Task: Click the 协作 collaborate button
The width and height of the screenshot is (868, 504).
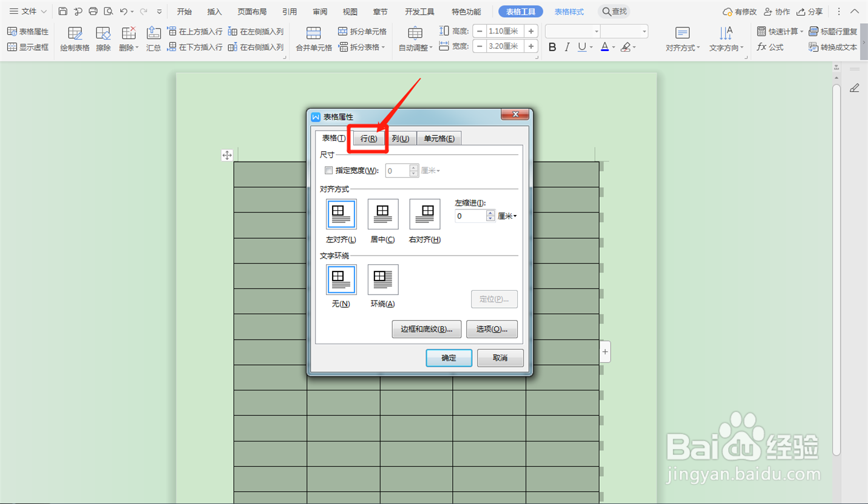Action: [x=777, y=12]
